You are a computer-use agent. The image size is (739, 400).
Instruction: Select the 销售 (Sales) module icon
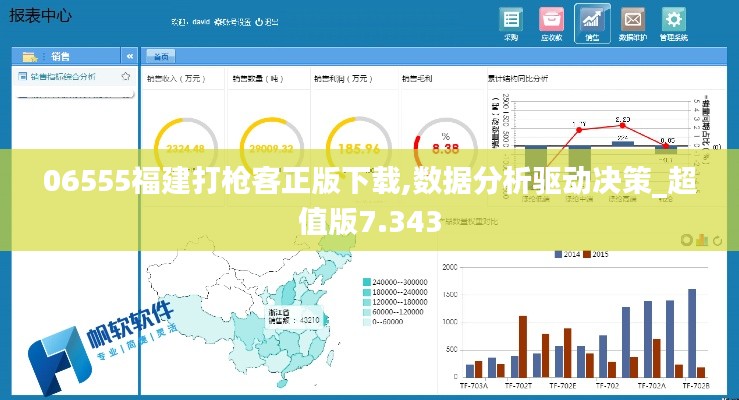[x=592, y=24]
